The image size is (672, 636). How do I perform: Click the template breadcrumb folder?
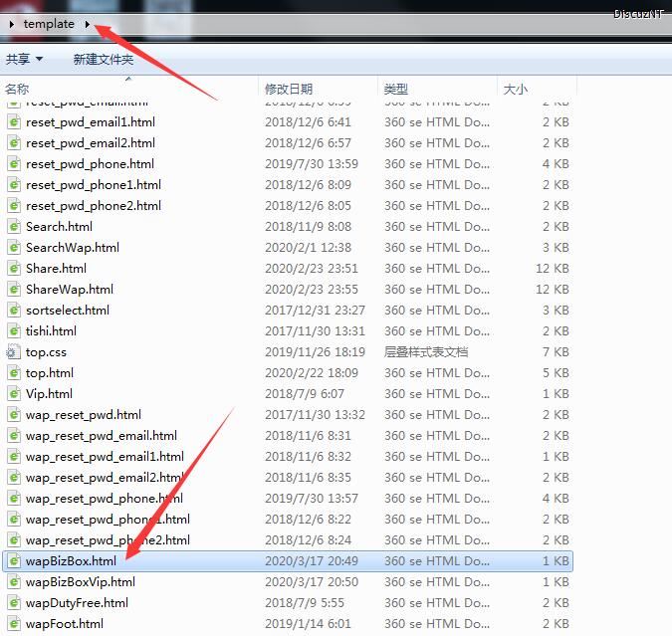[49, 24]
